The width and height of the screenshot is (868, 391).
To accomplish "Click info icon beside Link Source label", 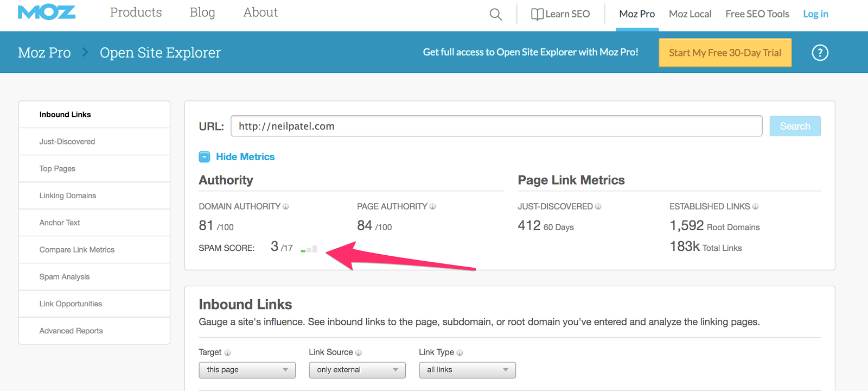I will (359, 352).
